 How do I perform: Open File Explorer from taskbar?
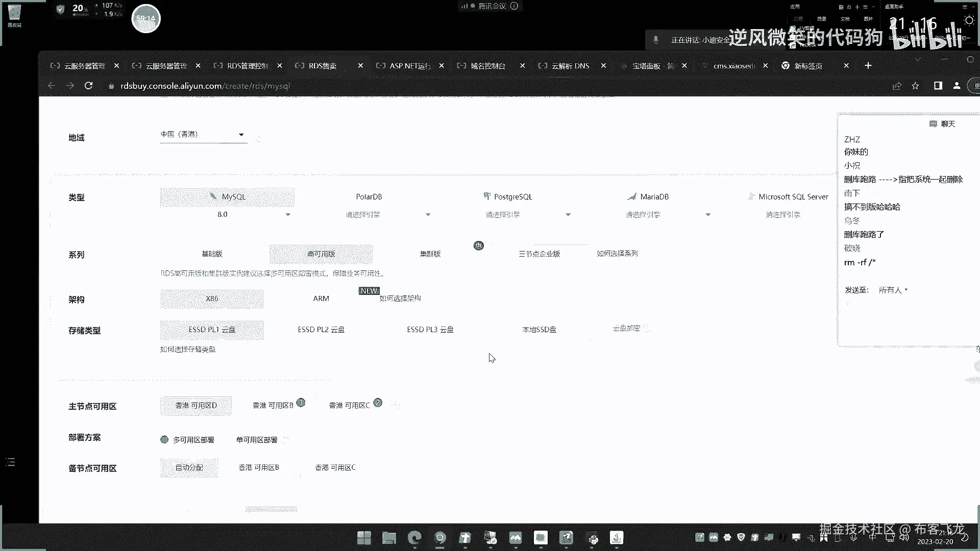[389, 538]
